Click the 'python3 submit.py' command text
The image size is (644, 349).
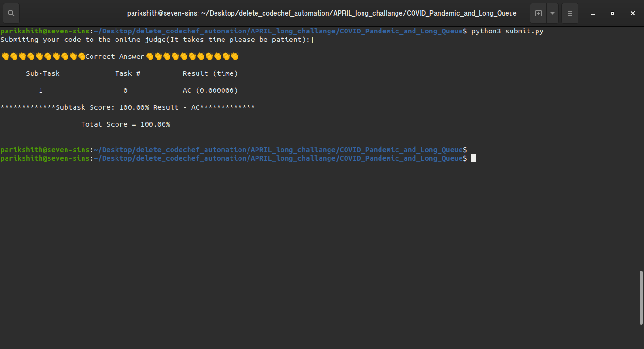(x=507, y=31)
